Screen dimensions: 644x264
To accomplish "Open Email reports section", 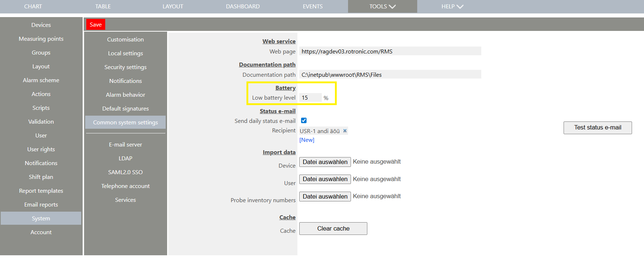I will 41,204.
